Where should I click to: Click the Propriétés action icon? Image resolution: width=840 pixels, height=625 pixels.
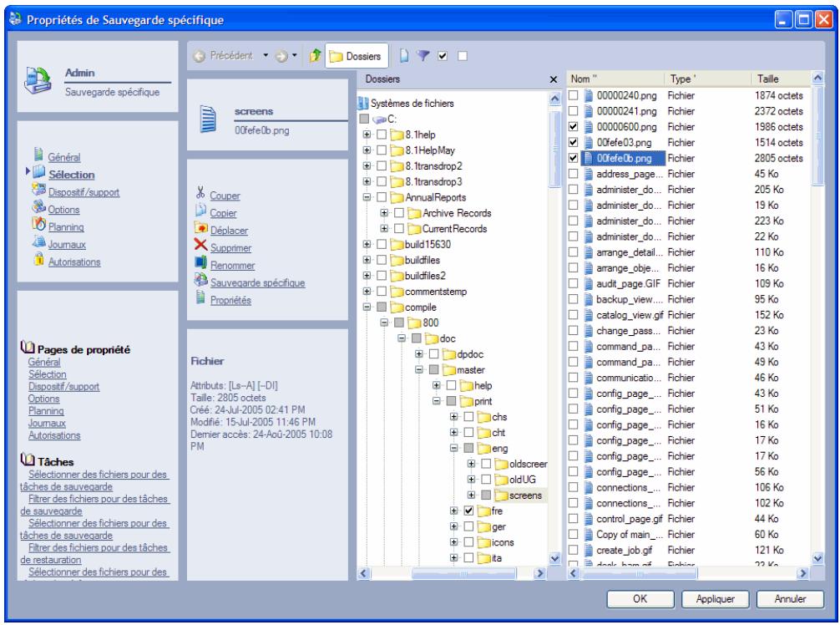click(200, 297)
